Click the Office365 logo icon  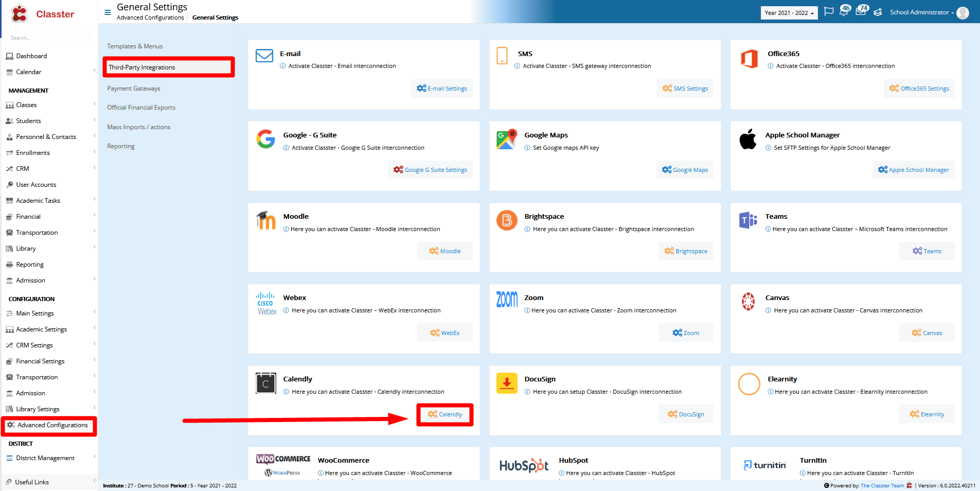(749, 59)
